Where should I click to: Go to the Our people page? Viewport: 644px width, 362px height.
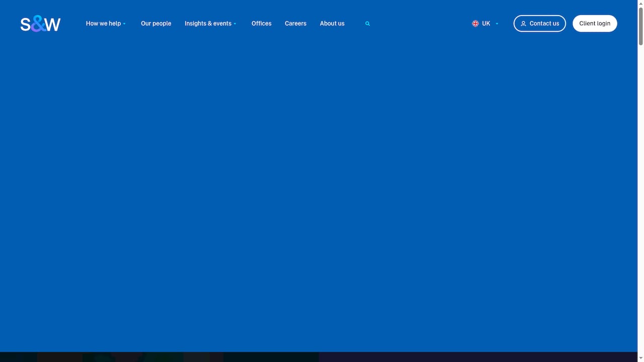click(156, 24)
